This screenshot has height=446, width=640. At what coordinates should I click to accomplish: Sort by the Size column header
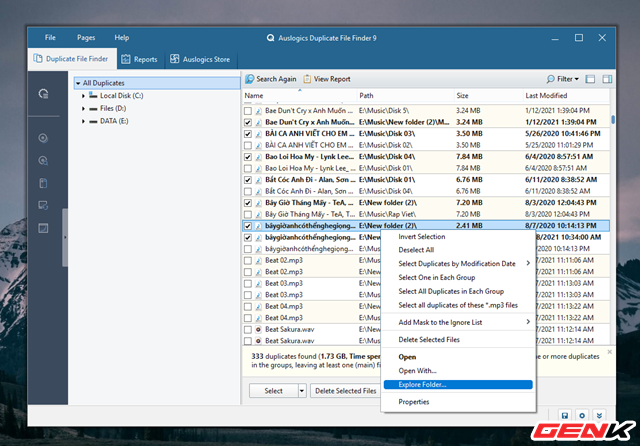click(488, 96)
